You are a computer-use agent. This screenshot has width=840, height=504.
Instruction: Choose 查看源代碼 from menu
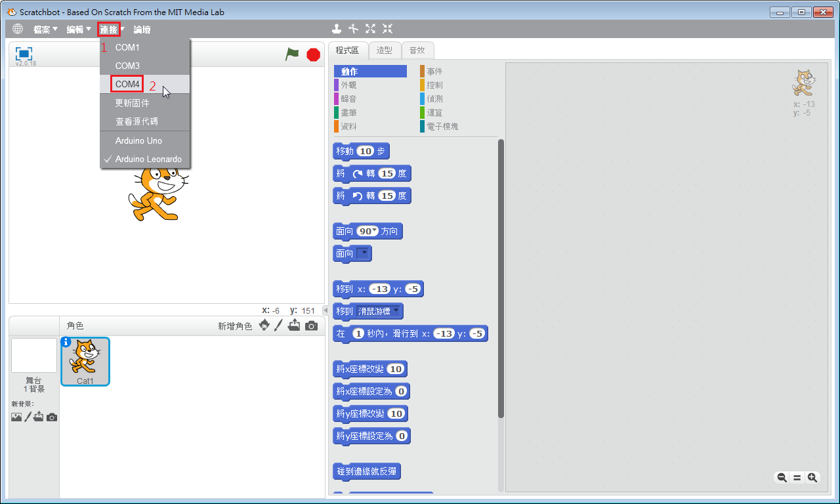coord(145,121)
